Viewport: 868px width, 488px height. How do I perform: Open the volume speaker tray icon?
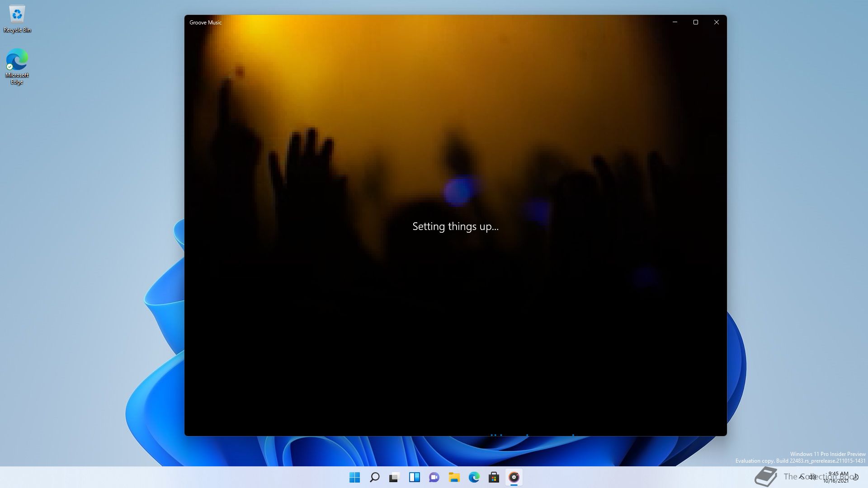[x=812, y=477]
